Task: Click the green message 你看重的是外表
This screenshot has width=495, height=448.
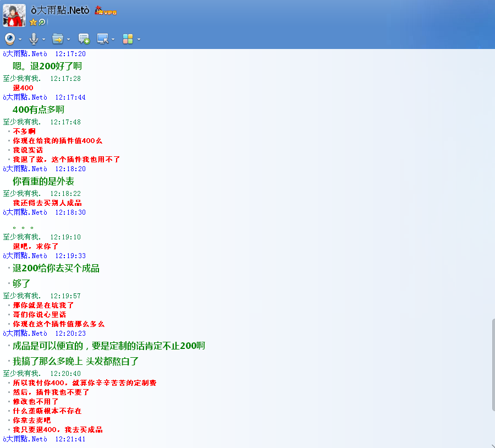Action: (x=43, y=182)
